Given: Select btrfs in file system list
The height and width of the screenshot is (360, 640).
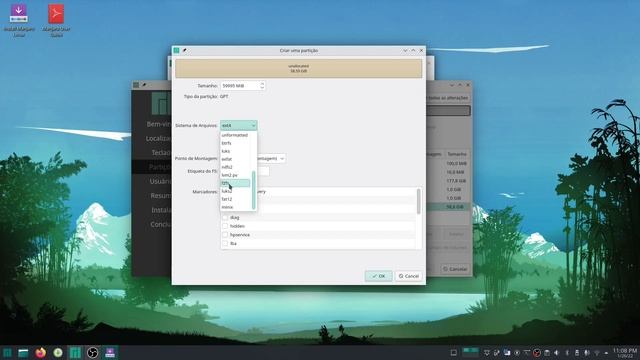Looking at the screenshot, I should coord(235,143).
